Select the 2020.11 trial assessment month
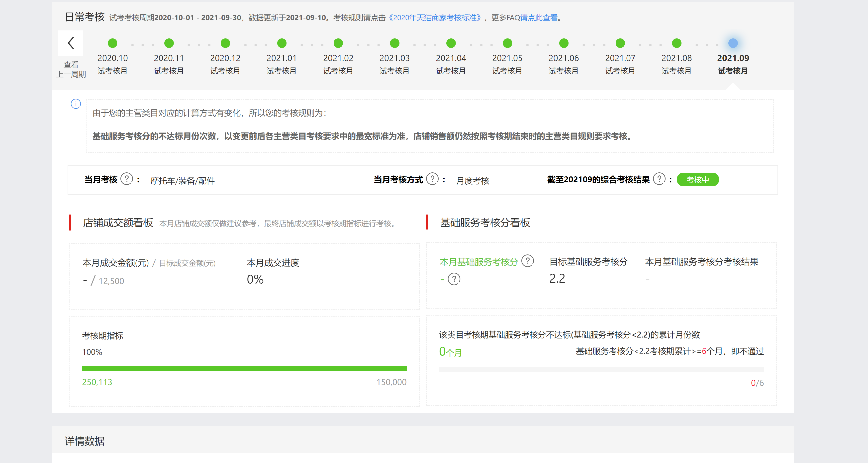Viewport: 868px width, 463px height. point(169,57)
